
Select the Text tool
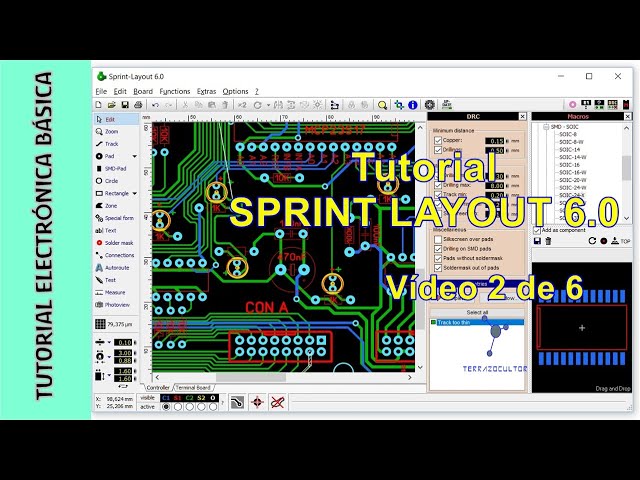[116, 230]
